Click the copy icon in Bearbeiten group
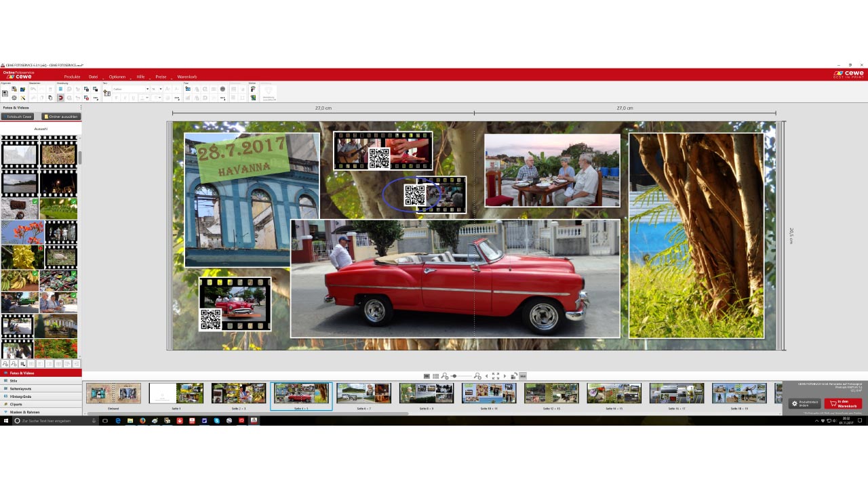Viewport: 868px width, 488px height. (50, 98)
